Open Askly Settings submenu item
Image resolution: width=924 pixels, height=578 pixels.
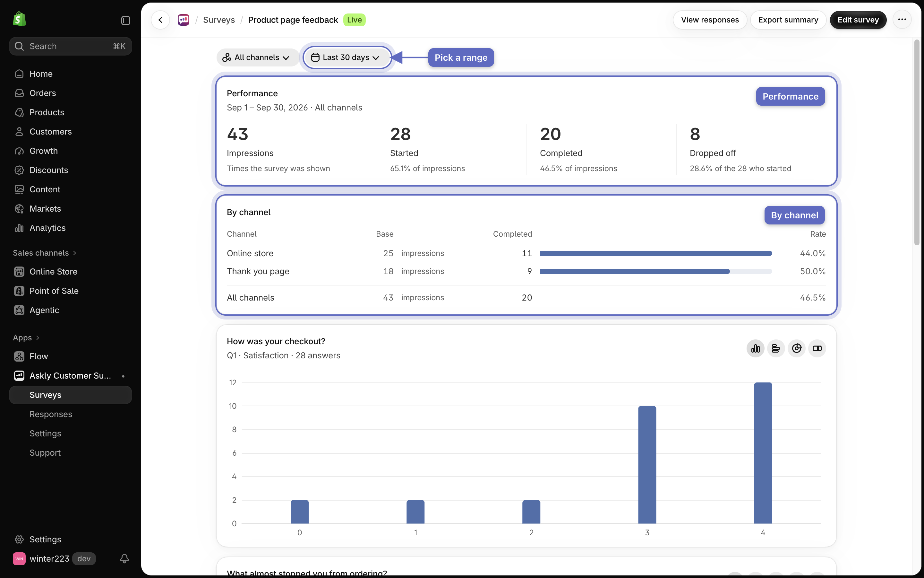tap(71, 433)
